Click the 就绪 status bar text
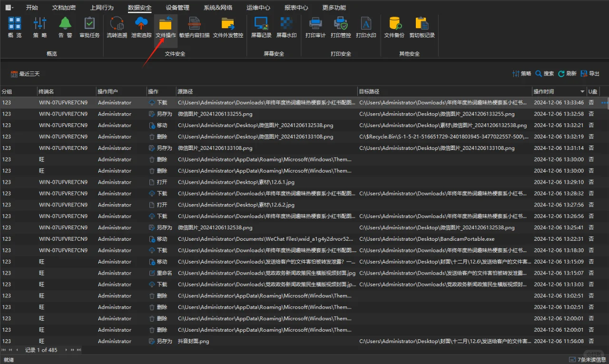 click(9, 360)
